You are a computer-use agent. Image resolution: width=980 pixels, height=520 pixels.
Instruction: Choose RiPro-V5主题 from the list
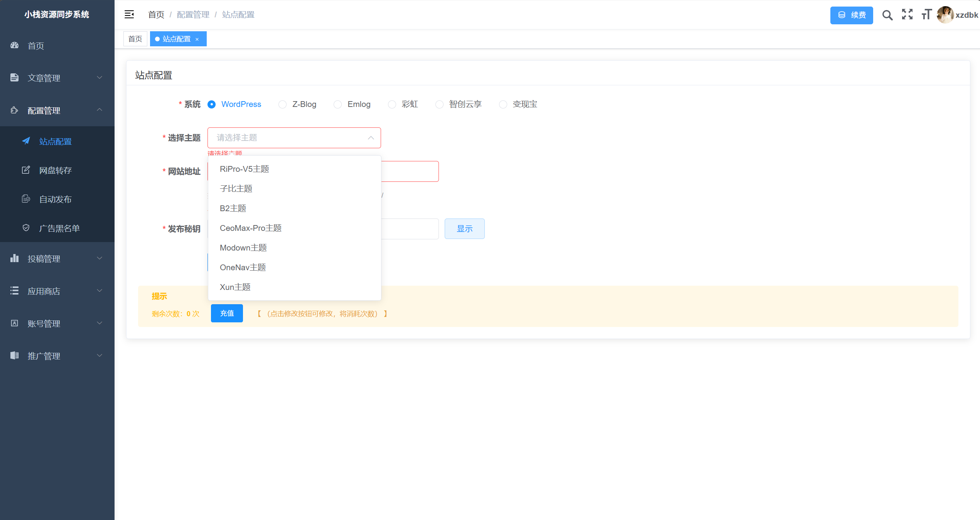pyautogui.click(x=245, y=169)
